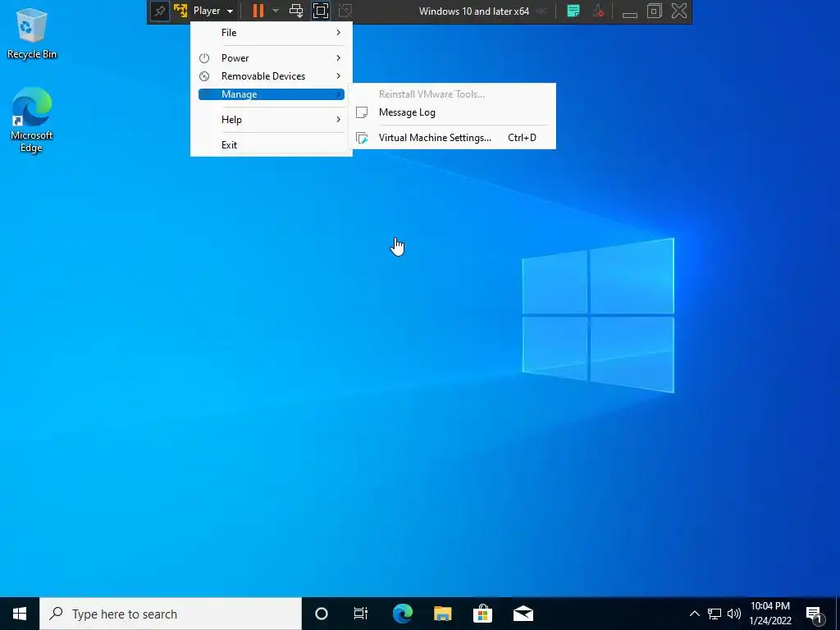Open the Power submenu
This screenshot has height=630, width=840.
(x=271, y=58)
